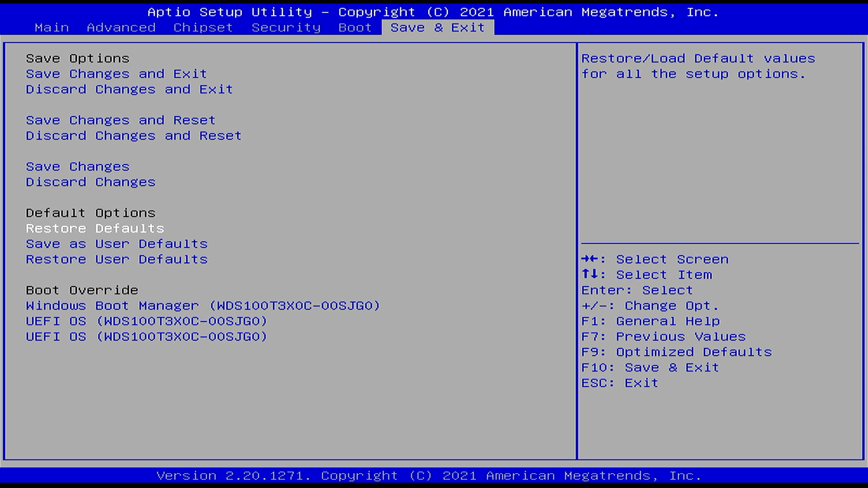Select the first UEFI OS boot override
Screen dimensions: 868x488
146,321
